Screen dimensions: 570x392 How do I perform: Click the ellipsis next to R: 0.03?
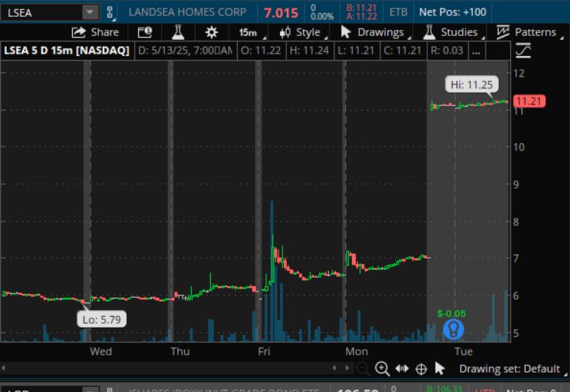(x=476, y=51)
